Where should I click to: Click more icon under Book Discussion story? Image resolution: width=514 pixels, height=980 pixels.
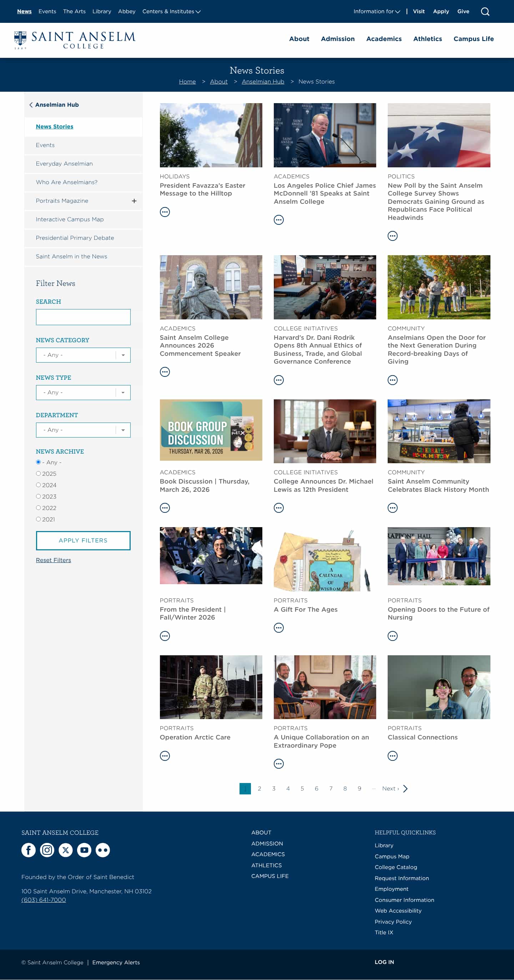click(x=165, y=508)
